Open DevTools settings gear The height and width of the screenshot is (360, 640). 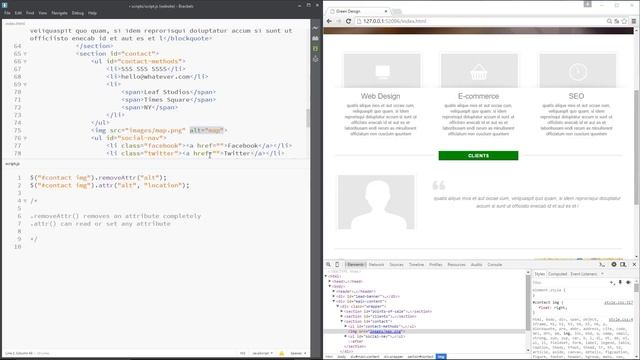click(x=614, y=264)
